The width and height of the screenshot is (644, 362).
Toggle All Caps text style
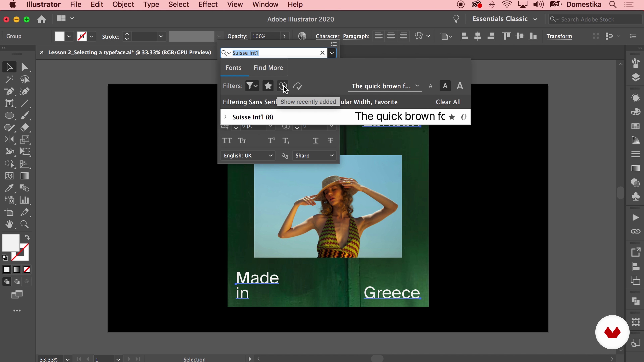pyautogui.click(x=227, y=141)
